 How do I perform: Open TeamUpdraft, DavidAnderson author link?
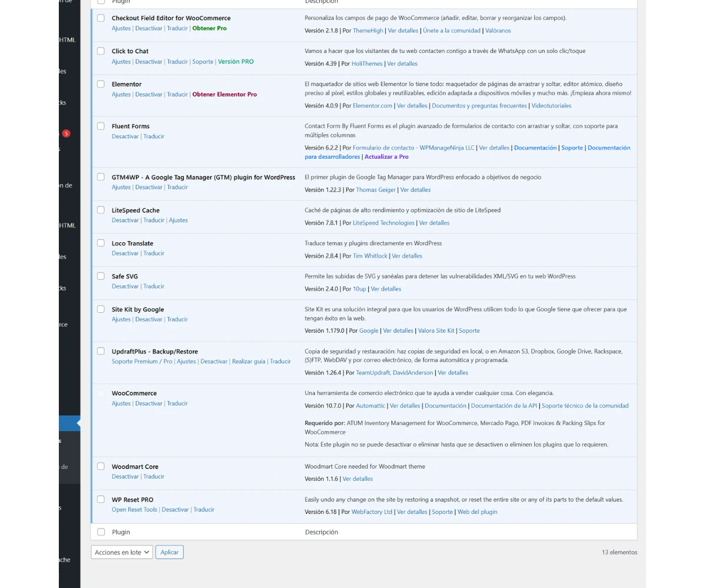[x=394, y=373]
